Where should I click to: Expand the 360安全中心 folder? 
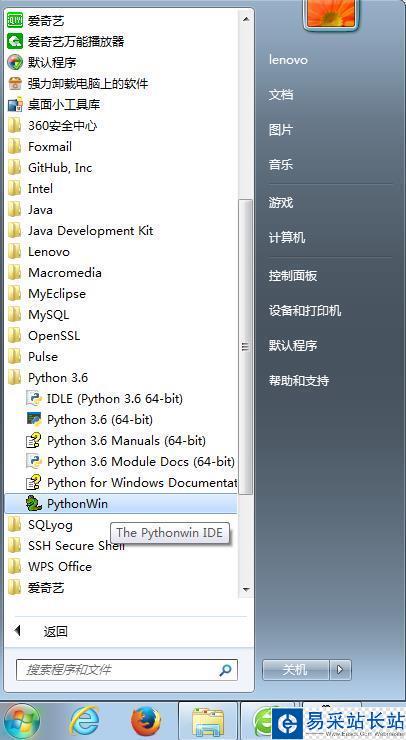(x=53, y=126)
